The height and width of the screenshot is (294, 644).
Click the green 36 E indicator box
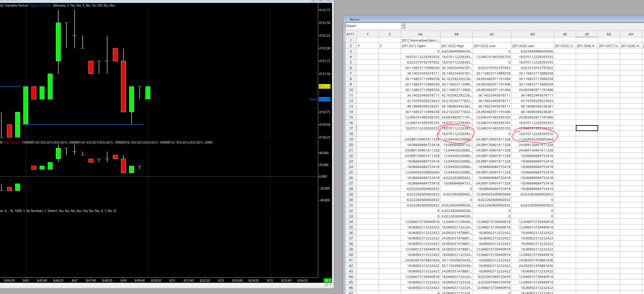click(327, 281)
